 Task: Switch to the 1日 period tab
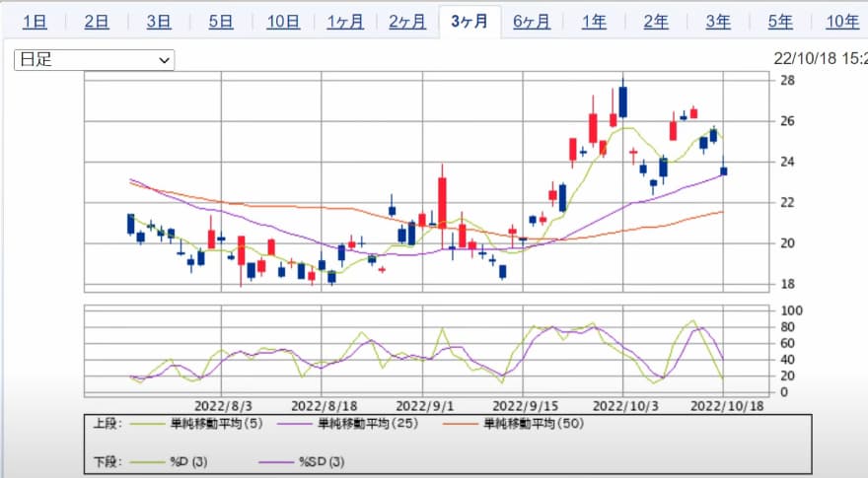click(x=34, y=22)
